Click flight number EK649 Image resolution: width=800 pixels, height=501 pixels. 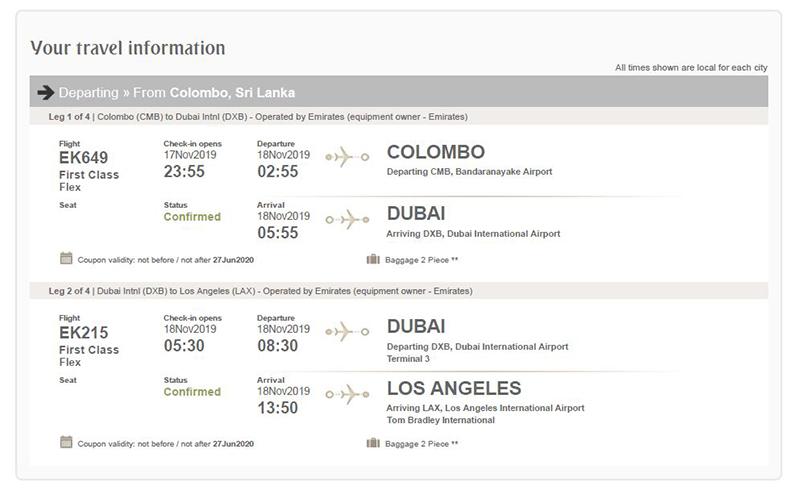84,158
